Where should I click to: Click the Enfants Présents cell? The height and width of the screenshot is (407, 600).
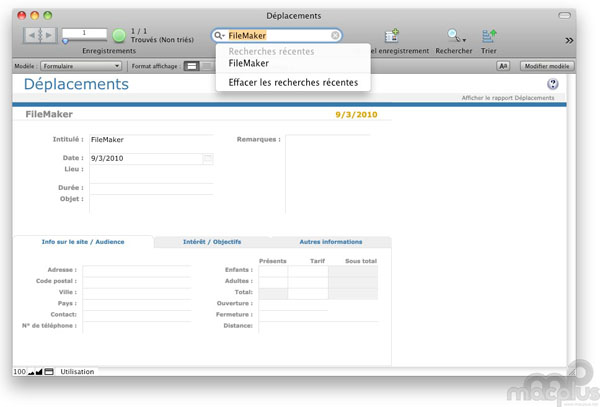(273, 271)
